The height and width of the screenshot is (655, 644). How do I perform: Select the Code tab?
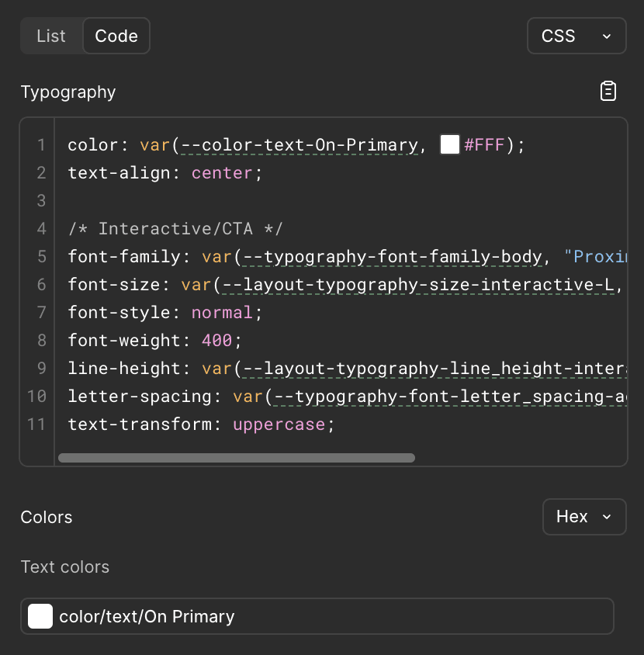point(116,36)
